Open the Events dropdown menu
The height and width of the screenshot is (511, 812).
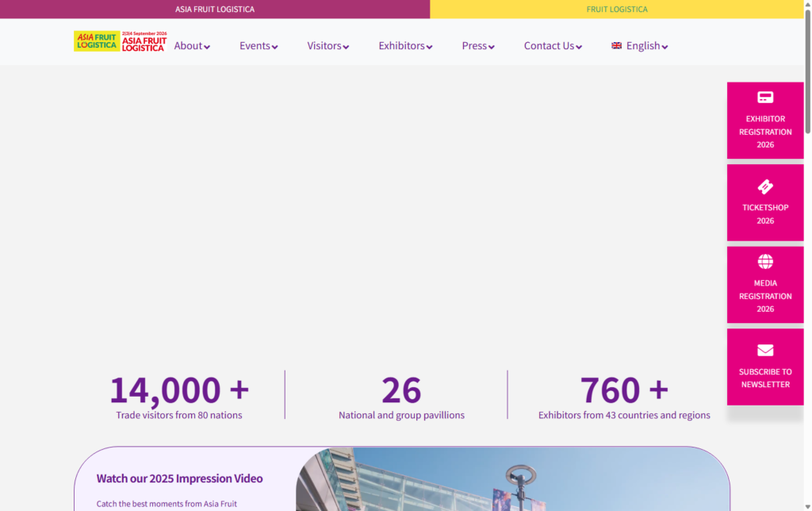tap(259, 46)
